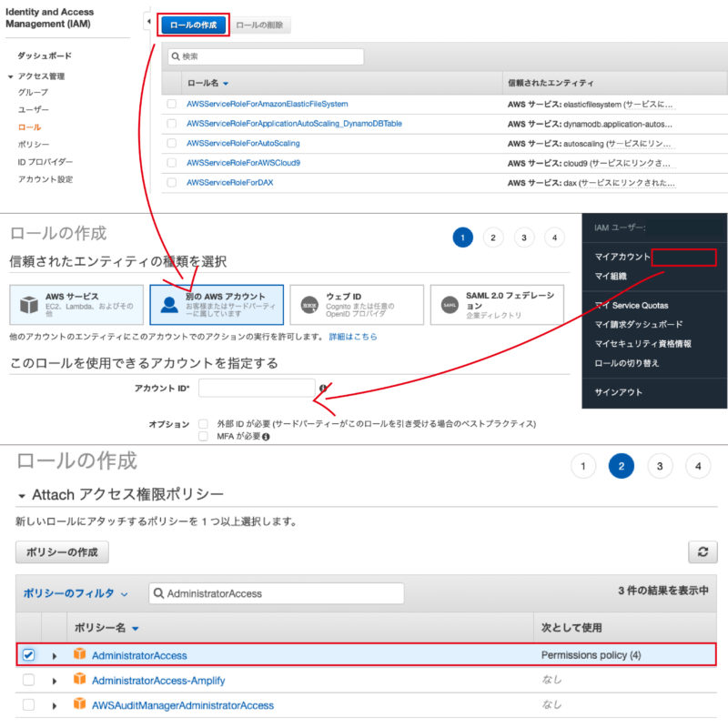Click the AdministratorAccess policy search field
This screenshot has width=728, height=728.
(x=277, y=593)
